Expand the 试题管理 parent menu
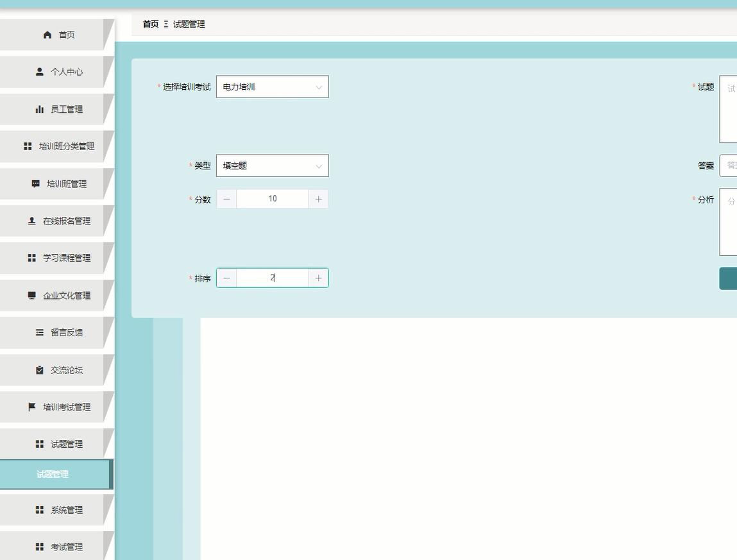The width and height of the screenshot is (737, 560). (x=56, y=444)
